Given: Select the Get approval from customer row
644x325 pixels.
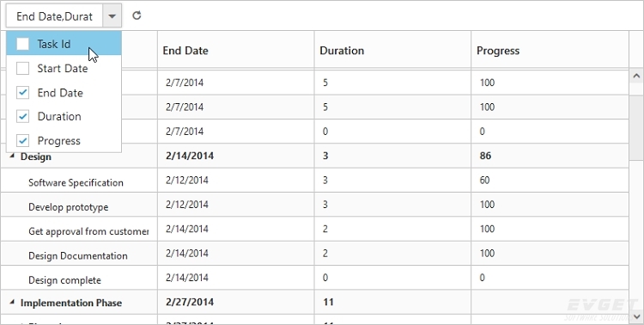Looking at the screenshot, I should [314, 229].
